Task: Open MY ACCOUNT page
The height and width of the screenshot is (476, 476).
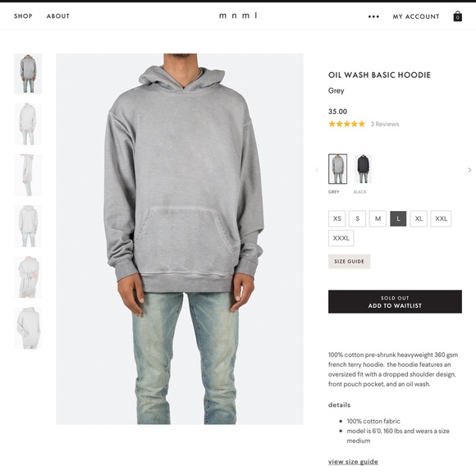Action: (416, 16)
